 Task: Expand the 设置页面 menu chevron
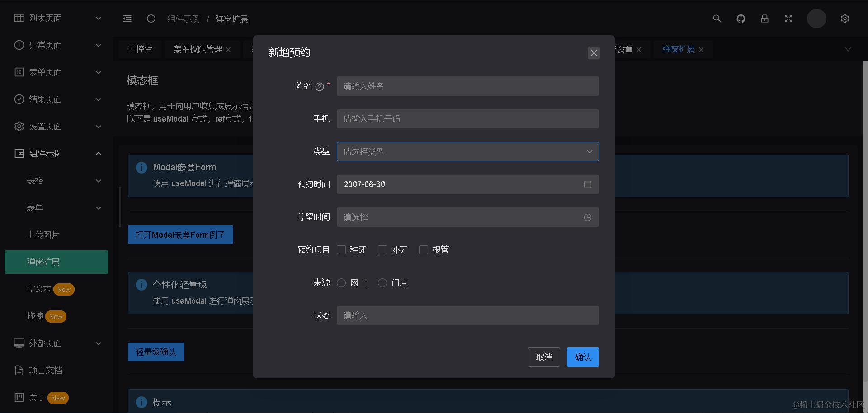[x=99, y=127]
